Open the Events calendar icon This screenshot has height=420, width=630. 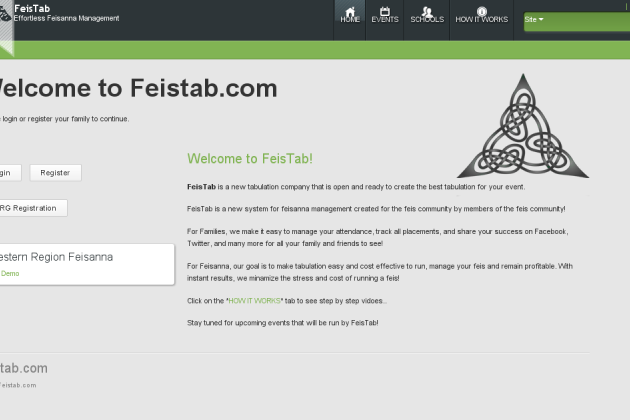(385, 11)
